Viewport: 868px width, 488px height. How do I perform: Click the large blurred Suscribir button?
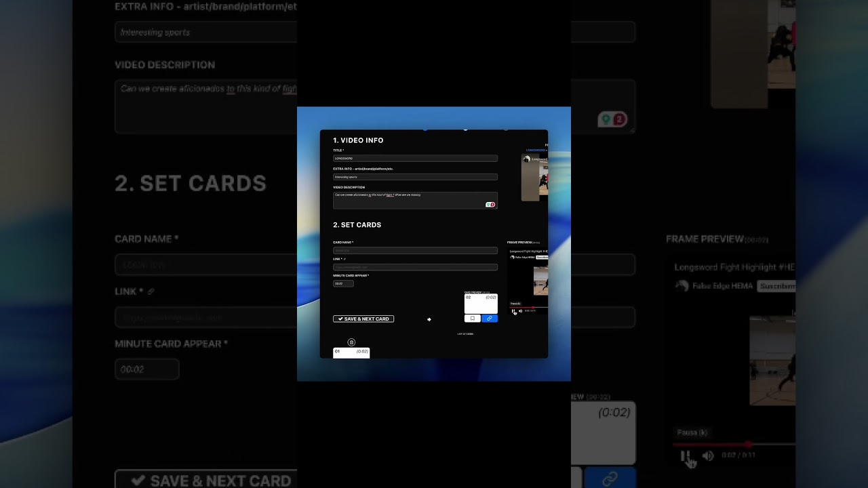point(776,286)
